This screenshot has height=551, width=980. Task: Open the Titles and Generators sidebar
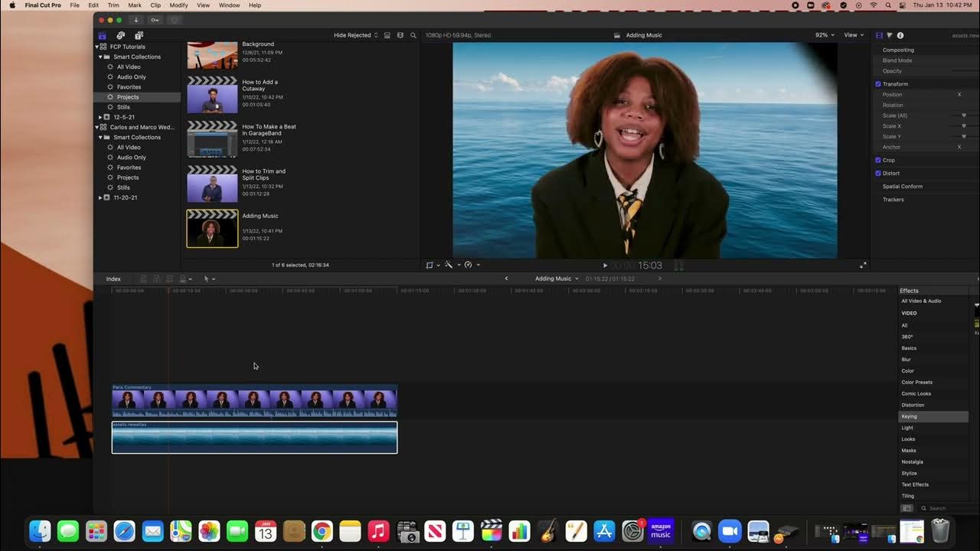pyautogui.click(x=139, y=35)
